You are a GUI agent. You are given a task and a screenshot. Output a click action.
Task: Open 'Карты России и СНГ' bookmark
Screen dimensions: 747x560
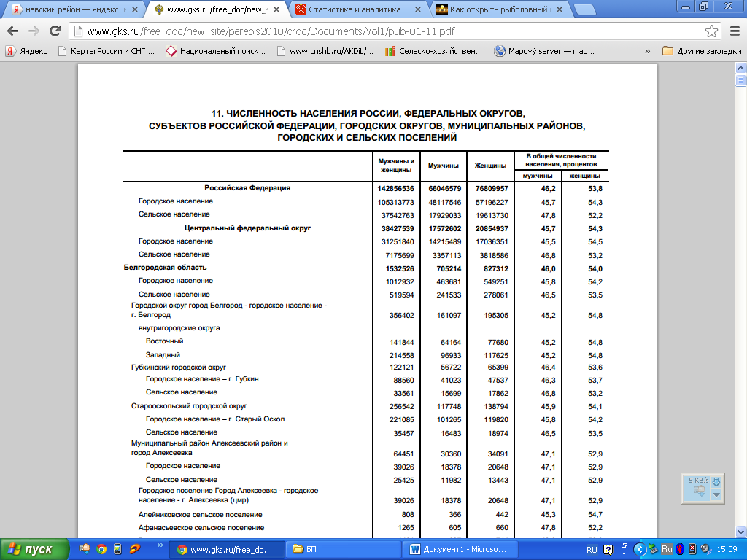coord(106,51)
